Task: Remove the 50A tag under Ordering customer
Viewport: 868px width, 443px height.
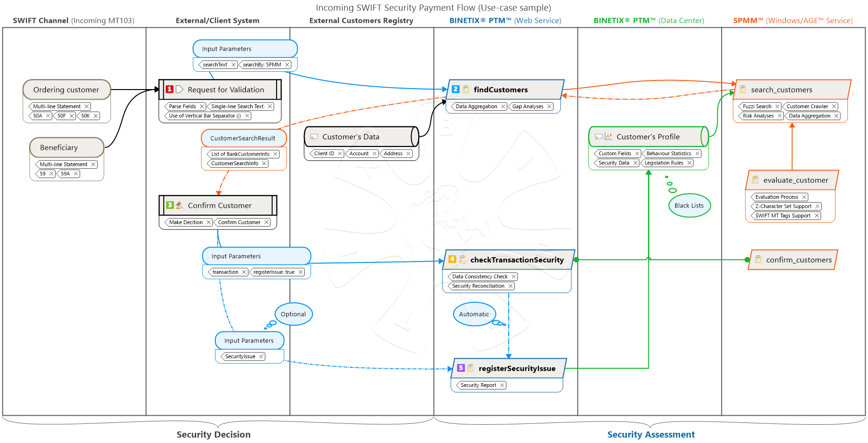Action: 48,116
